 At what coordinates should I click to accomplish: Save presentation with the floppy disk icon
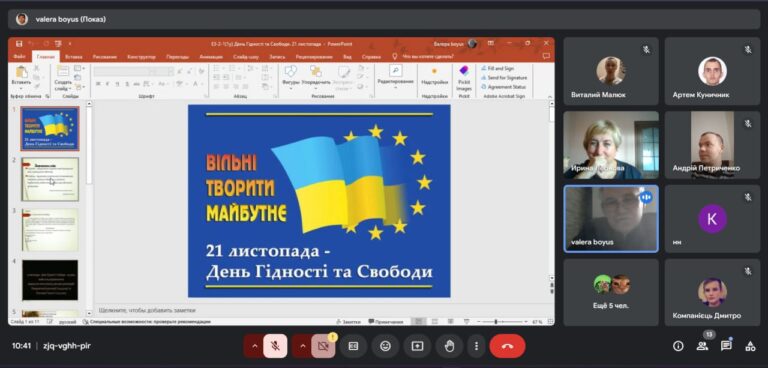(19, 44)
